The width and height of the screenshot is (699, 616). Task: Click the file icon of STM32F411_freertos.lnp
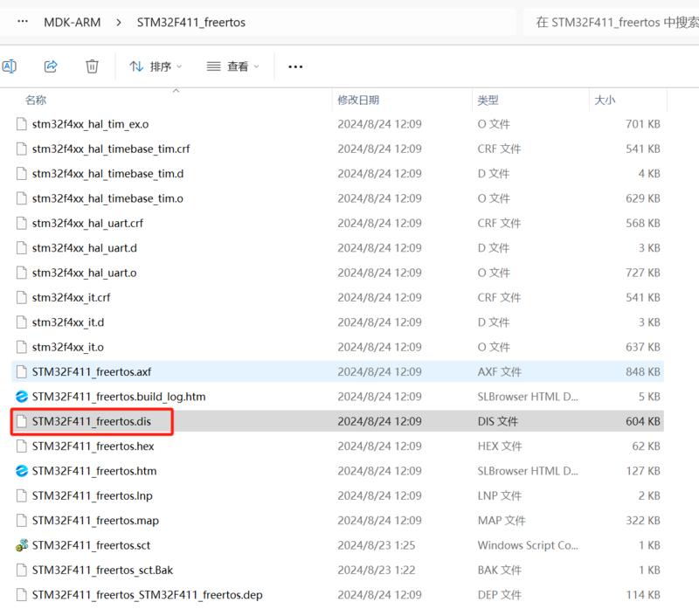point(21,495)
